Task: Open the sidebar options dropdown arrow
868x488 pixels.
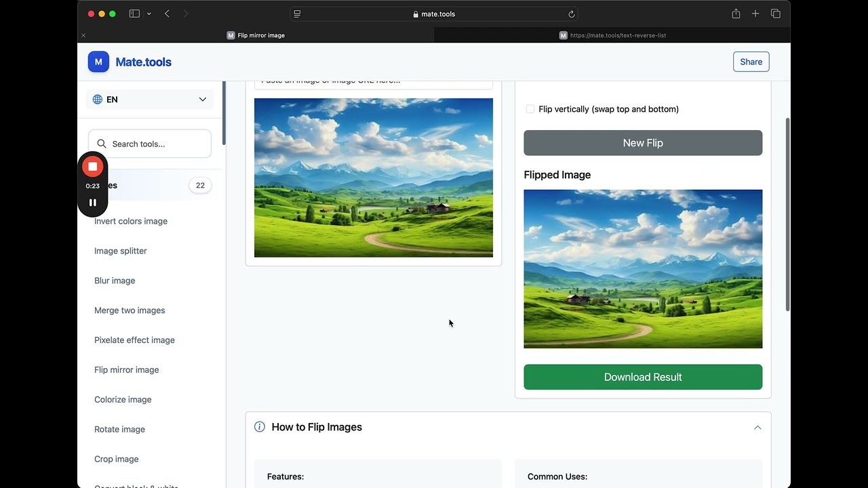Action: point(149,14)
